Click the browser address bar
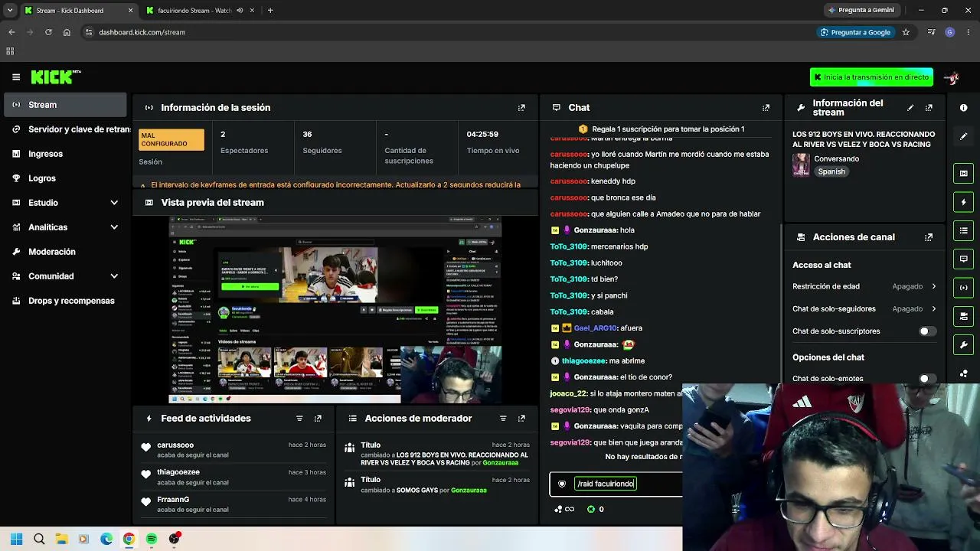This screenshot has width=980, height=551. [x=452, y=32]
